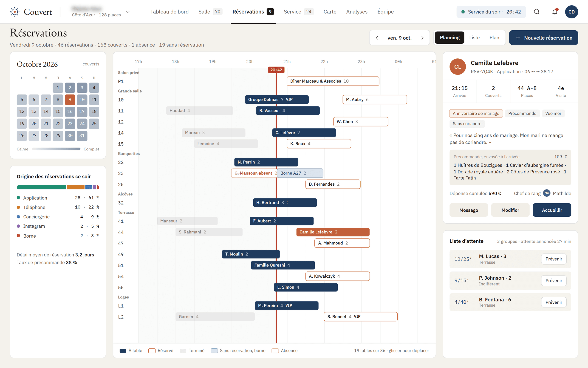Viewport: 588px width, 368px height.
Task: Go to previous day arrow
Action: 377,38
